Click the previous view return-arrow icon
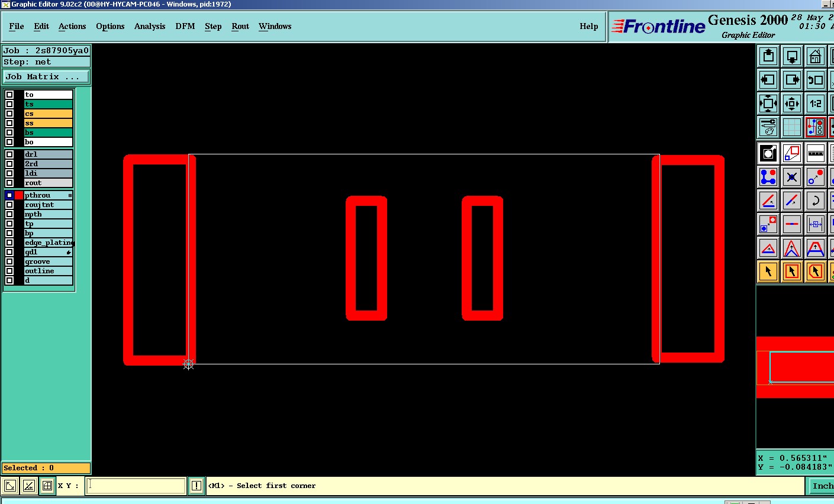The image size is (834, 504). pyautogui.click(x=816, y=80)
